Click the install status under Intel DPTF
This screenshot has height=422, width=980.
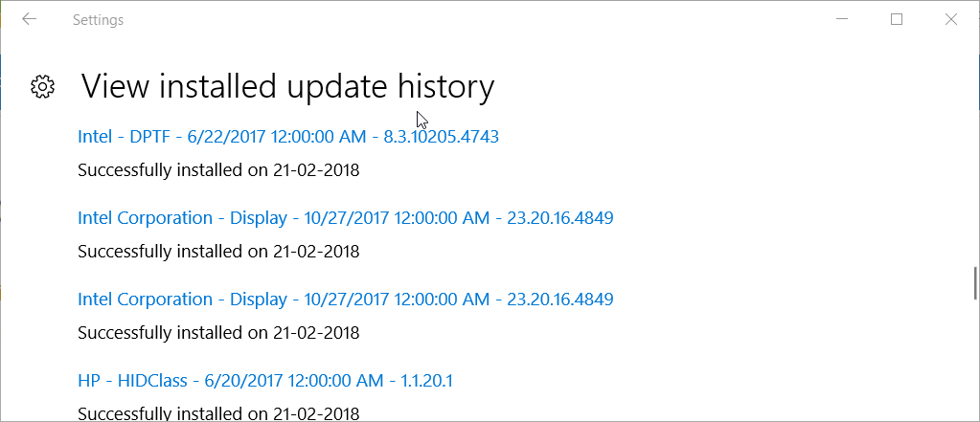point(217,170)
